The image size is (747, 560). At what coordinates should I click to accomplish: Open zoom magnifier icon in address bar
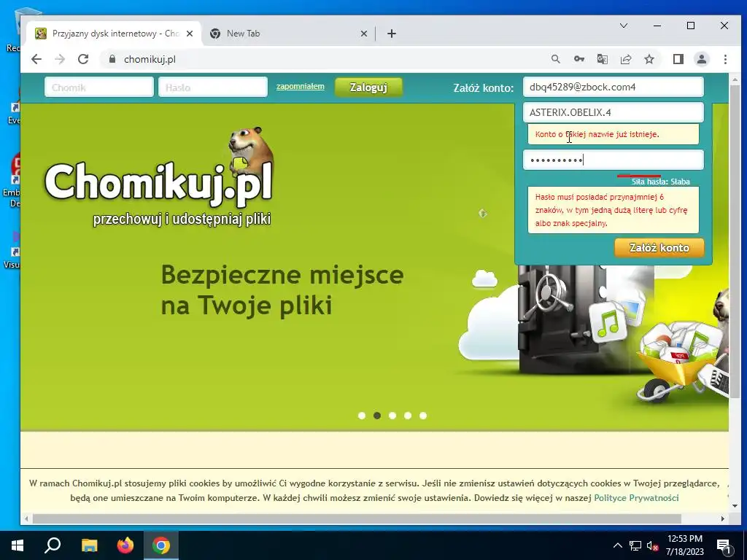pyautogui.click(x=555, y=59)
